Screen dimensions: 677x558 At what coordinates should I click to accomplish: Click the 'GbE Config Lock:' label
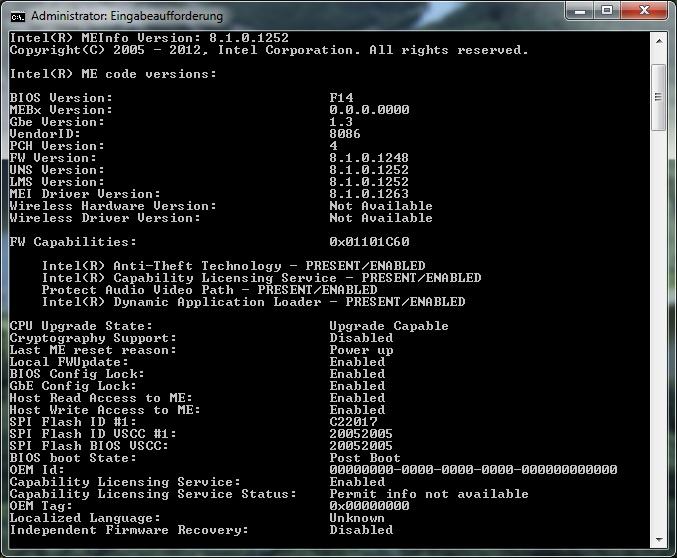coord(73,386)
